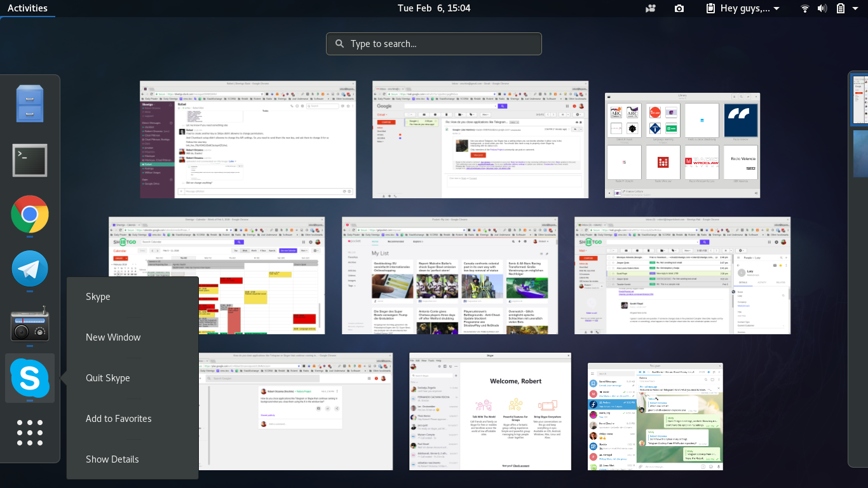Select the 'Welcome, Robert' Skype window thumbnail
This screenshot has height=488, width=868.
pos(491,411)
